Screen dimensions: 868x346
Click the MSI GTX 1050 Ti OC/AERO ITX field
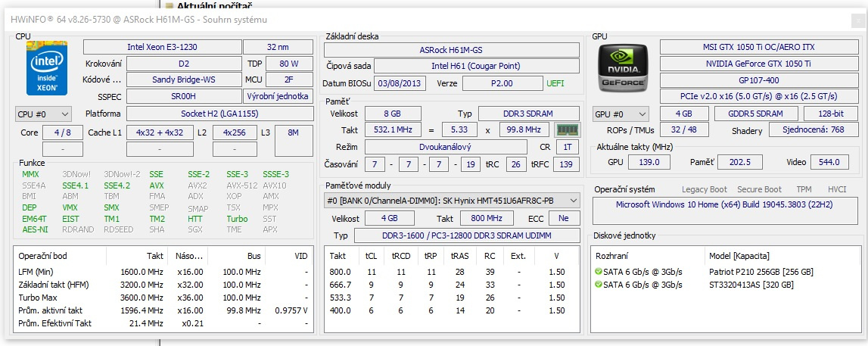pyautogui.click(x=758, y=47)
